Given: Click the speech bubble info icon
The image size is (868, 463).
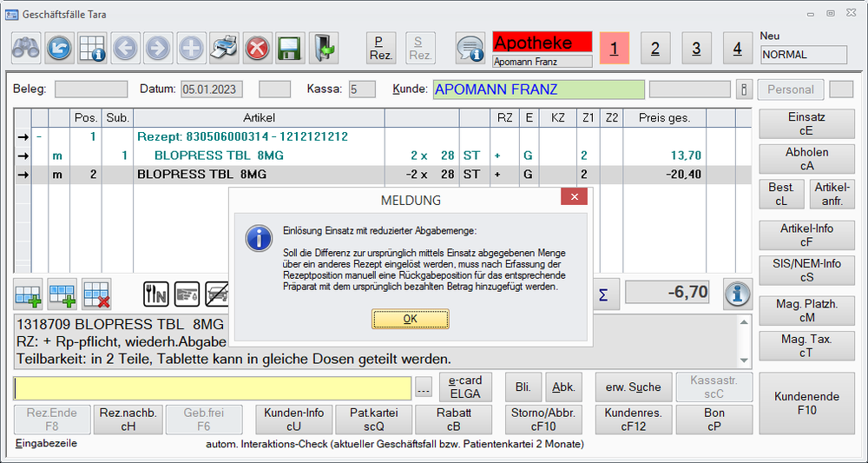Looking at the screenshot, I should coord(470,47).
